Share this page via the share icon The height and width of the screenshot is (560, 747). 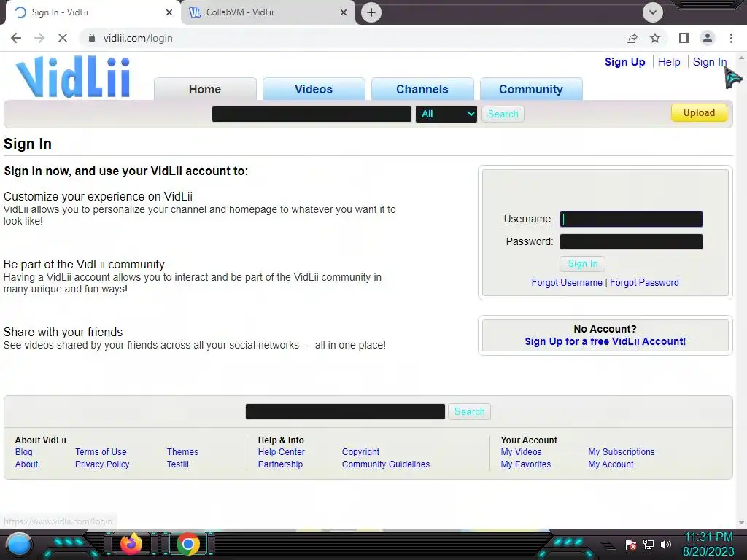632,38
